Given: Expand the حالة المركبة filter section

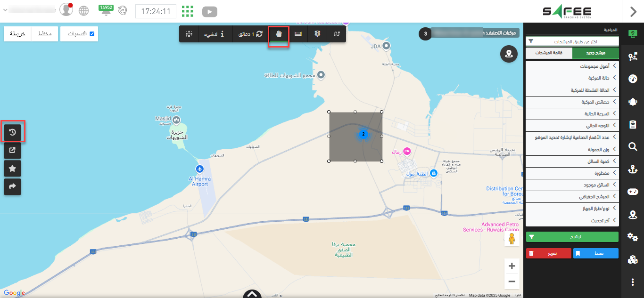Looking at the screenshot, I should click(571, 78).
